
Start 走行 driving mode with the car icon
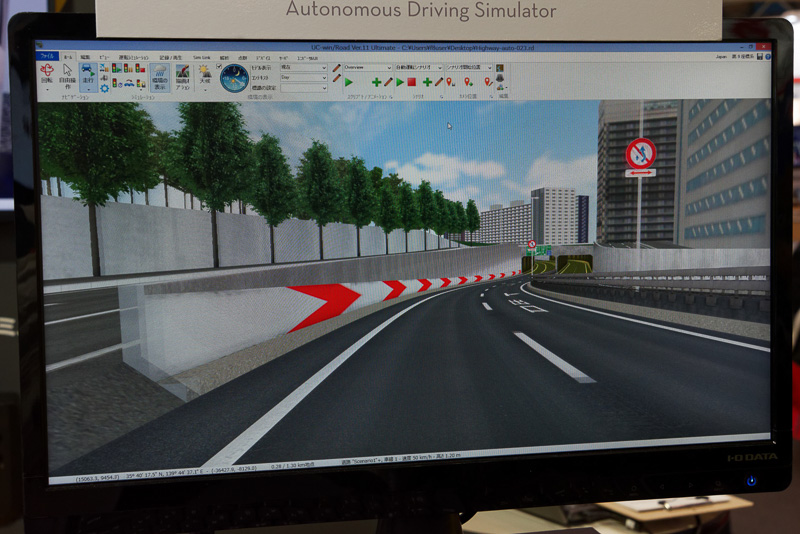tap(88, 74)
